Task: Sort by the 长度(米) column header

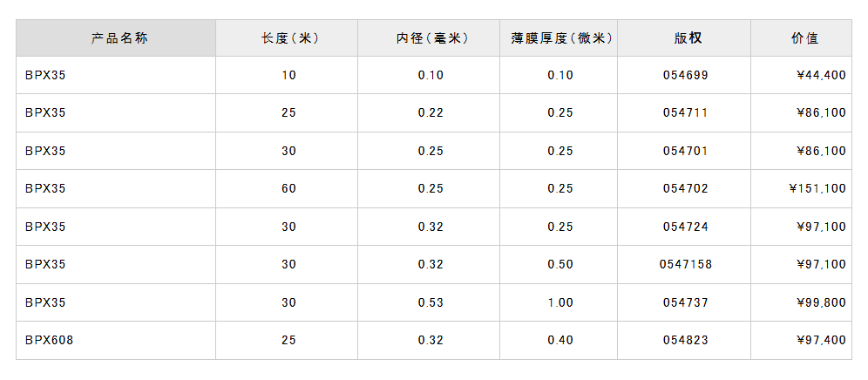Action: coord(290,38)
